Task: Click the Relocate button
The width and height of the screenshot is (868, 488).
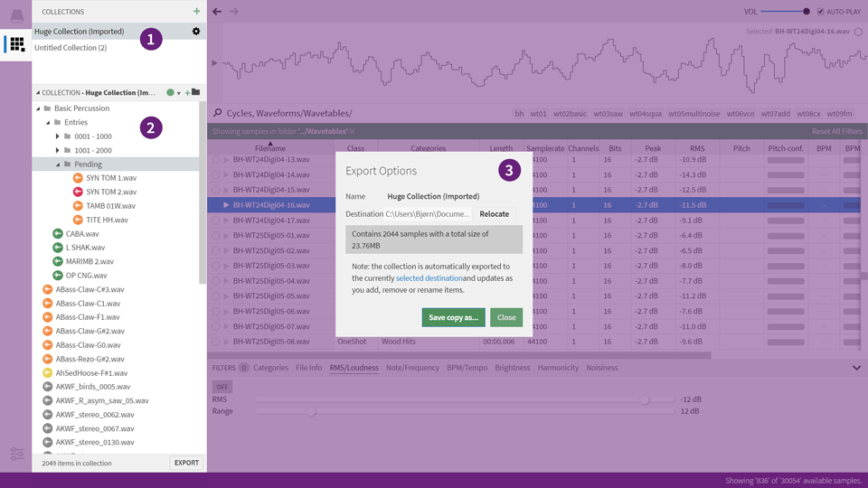Action: point(495,214)
